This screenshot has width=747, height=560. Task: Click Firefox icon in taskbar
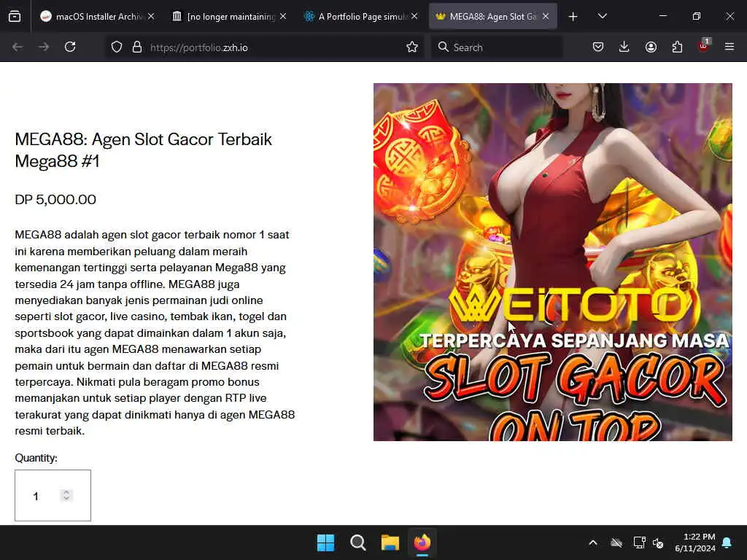[422, 542]
